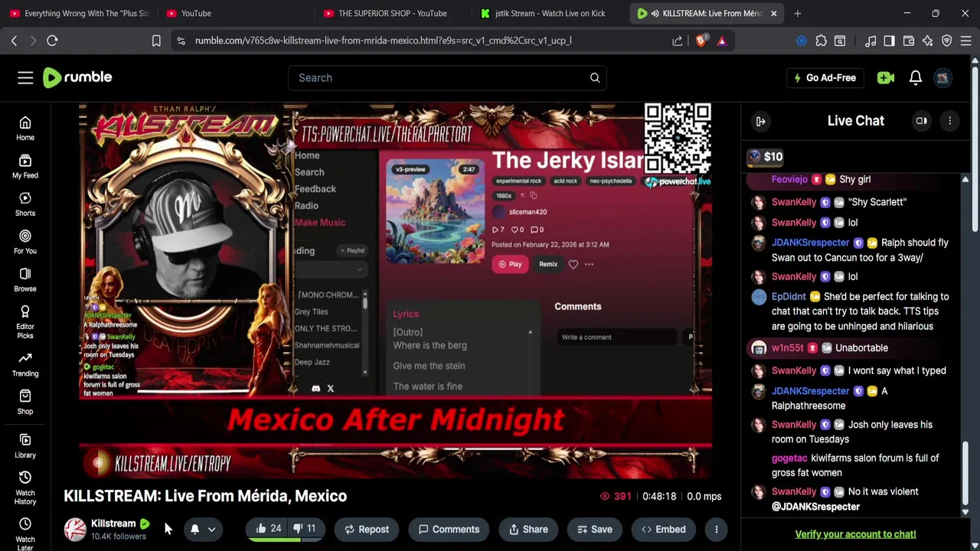Toggle channel notification bell for Killstream

pos(194,529)
